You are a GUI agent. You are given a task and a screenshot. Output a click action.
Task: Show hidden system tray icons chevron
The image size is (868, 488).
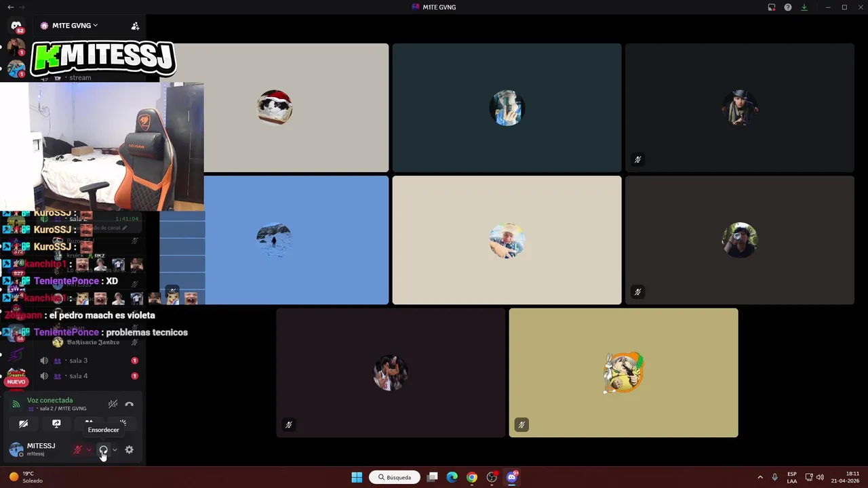760,477
